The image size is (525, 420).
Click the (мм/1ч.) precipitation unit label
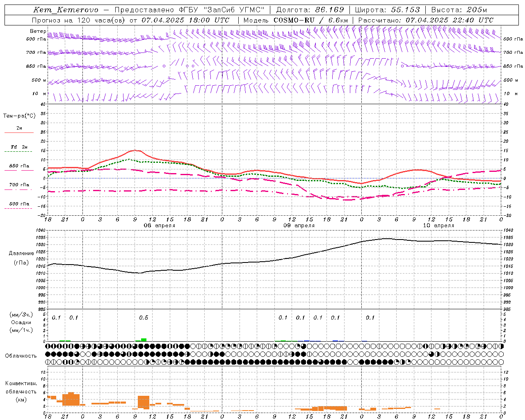tap(21, 330)
